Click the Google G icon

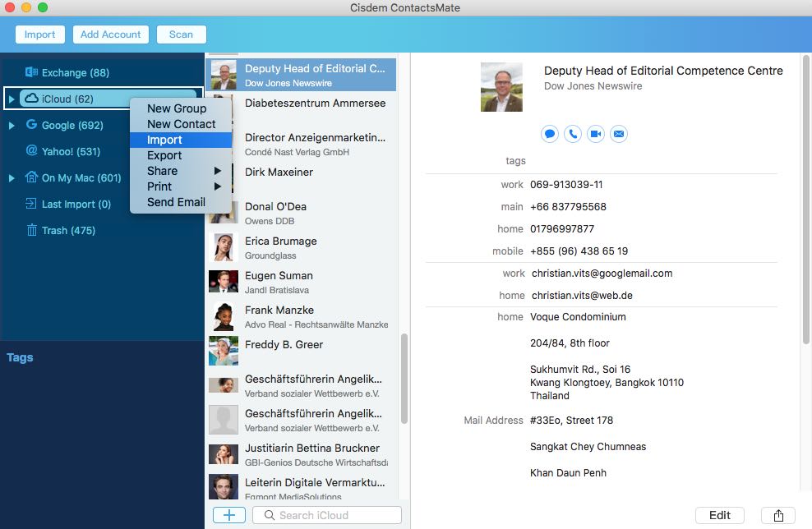31,125
